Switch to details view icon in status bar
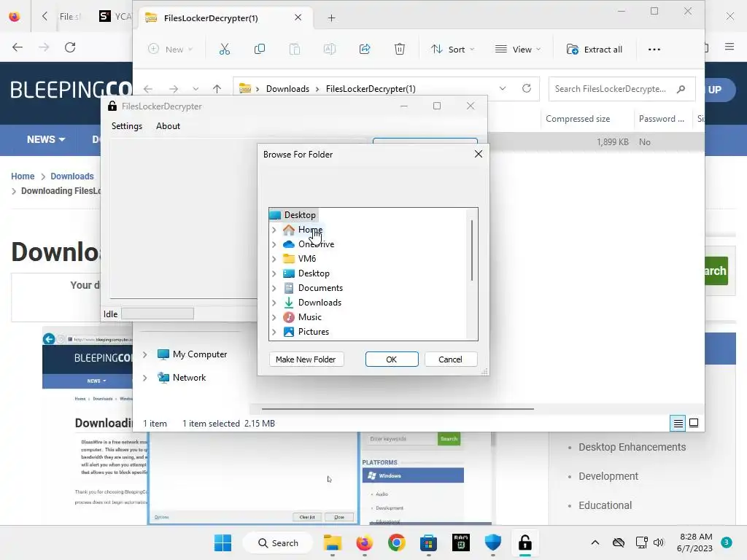 pos(678,423)
